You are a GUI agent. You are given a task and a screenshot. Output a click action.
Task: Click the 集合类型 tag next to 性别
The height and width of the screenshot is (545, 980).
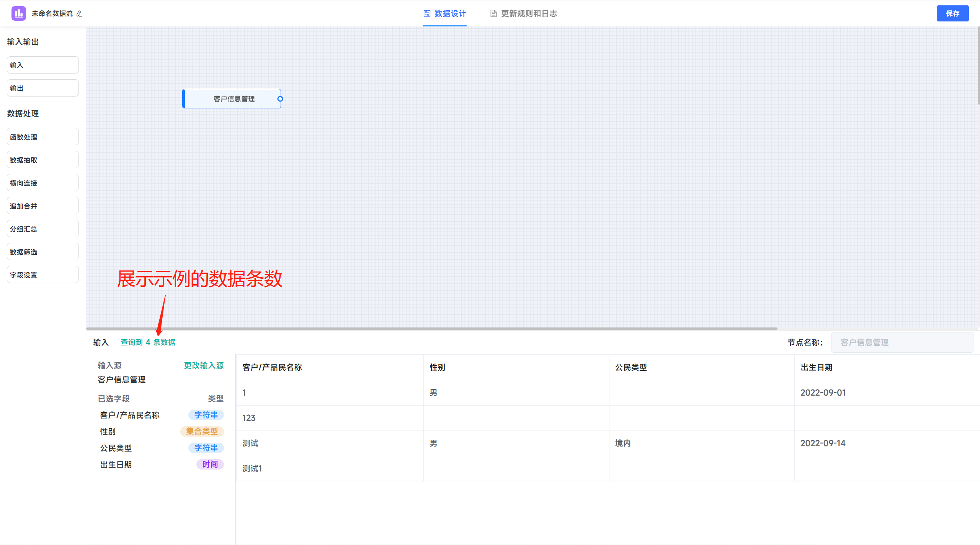pyautogui.click(x=202, y=431)
